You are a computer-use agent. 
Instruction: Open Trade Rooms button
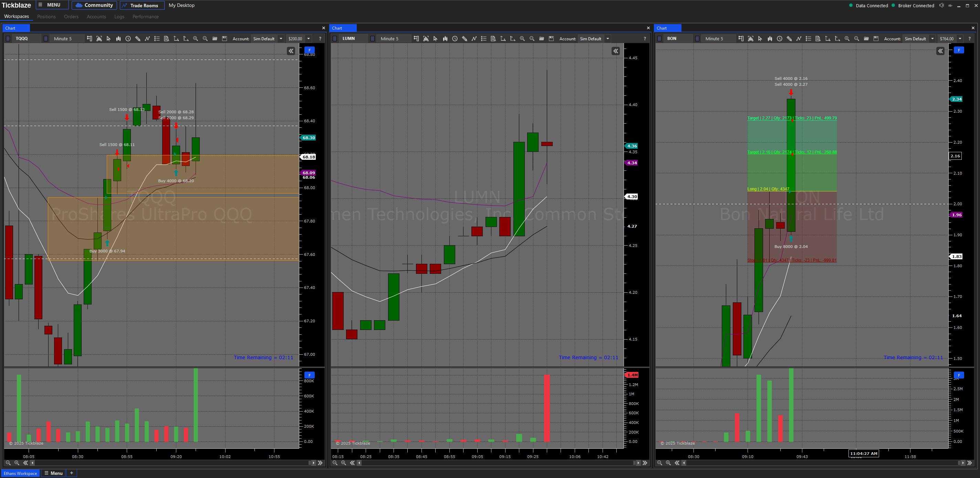142,5
